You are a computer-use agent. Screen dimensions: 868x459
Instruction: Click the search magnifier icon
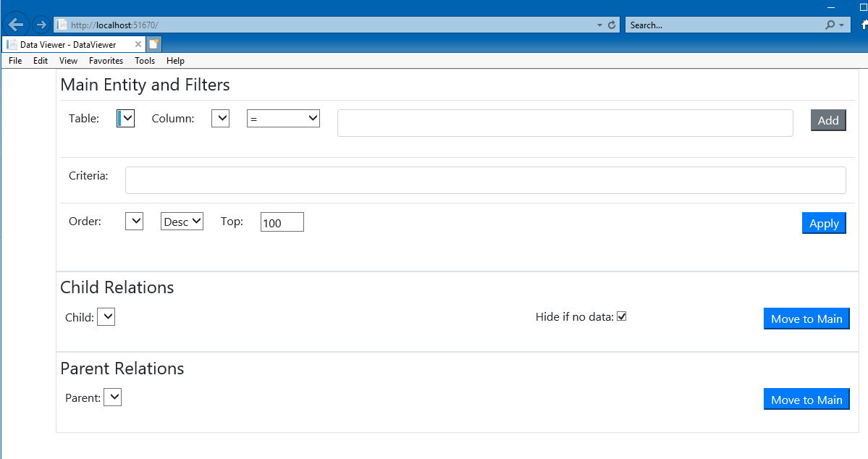coord(830,25)
